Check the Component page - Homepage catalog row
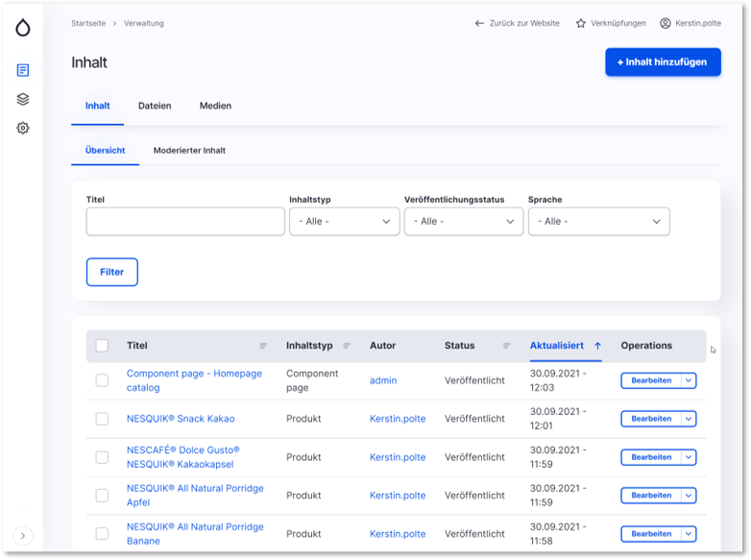Screen dimensions: 751x560 click(x=102, y=380)
